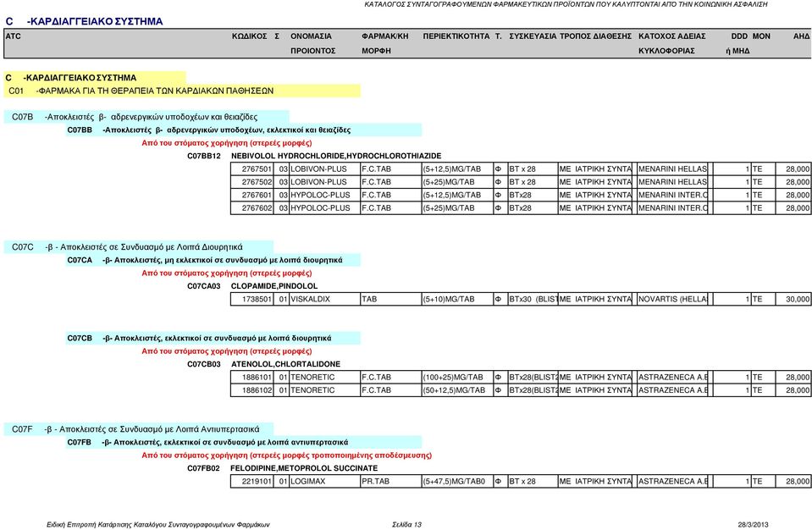Screen dimensions: 812x530
Task: Click the 'ΦΑΡΜΑΚ/ΚΗ' column header
Action: [x=384, y=36]
